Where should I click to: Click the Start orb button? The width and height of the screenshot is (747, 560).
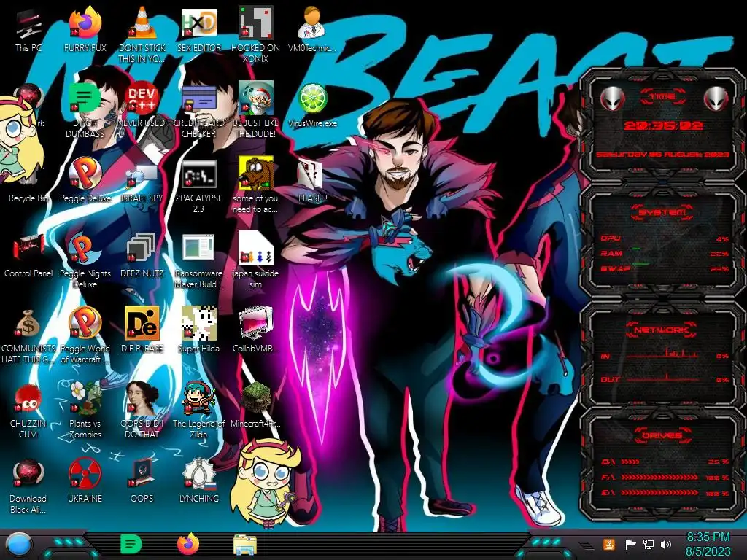click(x=18, y=545)
